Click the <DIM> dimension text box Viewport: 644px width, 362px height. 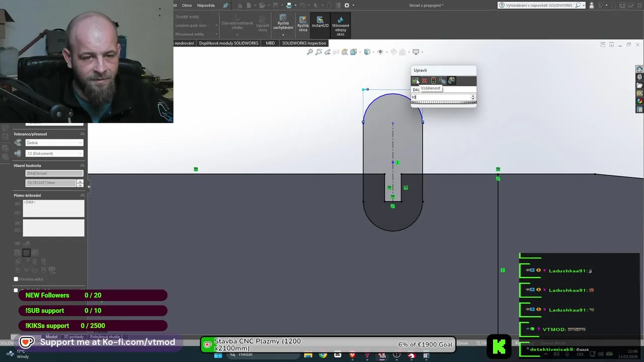click(53, 209)
